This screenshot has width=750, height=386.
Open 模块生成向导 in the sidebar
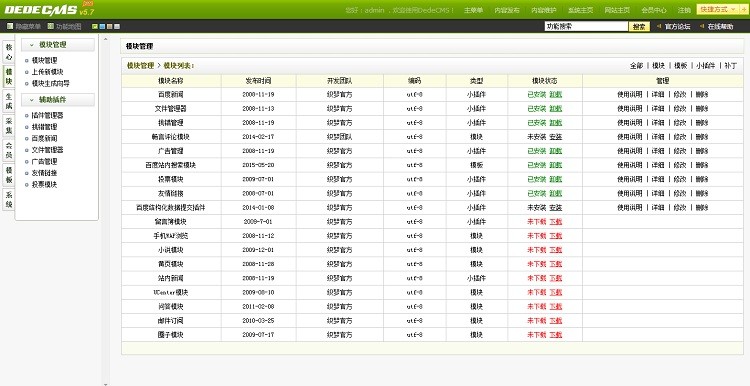click(51, 83)
